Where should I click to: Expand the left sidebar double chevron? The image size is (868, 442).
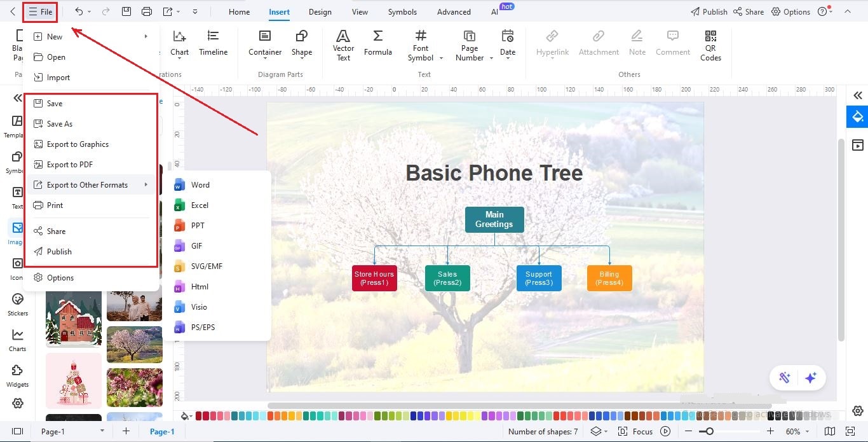pos(18,98)
